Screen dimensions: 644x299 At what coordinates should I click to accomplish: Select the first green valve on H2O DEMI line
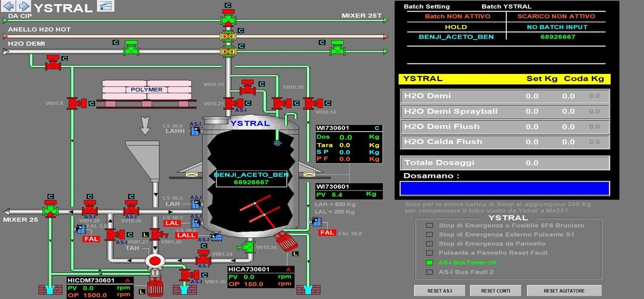point(131,48)
